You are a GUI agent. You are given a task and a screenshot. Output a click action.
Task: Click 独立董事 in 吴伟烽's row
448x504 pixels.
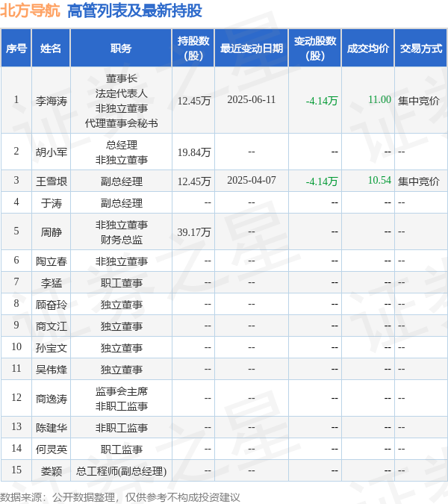[122, 370]
